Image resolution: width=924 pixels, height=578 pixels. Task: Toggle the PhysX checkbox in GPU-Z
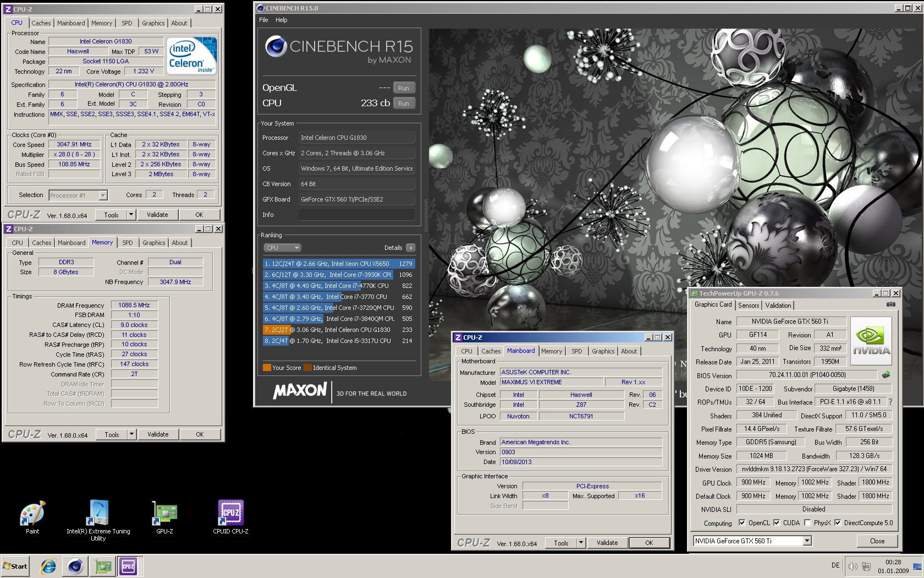click(x=807, y=523)
